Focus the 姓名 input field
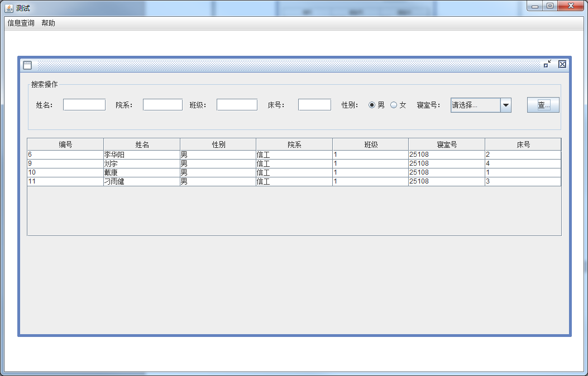 coord(84,105)
